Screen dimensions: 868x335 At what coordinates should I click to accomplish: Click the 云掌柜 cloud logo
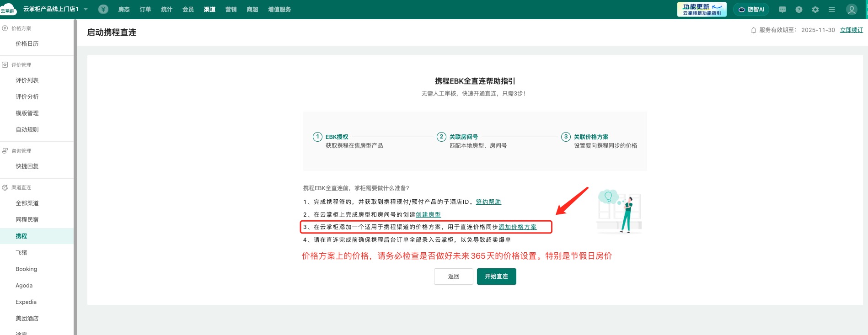[x=8, y=10]
